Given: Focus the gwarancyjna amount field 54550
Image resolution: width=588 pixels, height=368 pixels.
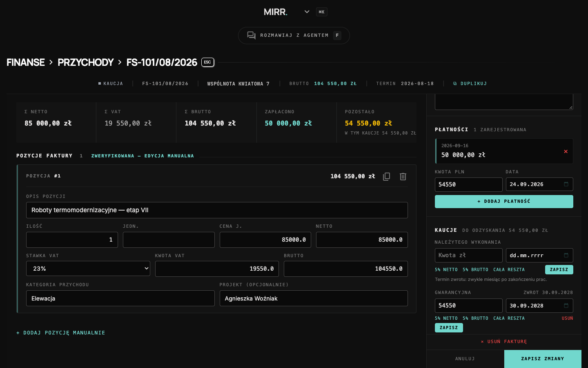Looking at the screenshot, I should (469, 306).
